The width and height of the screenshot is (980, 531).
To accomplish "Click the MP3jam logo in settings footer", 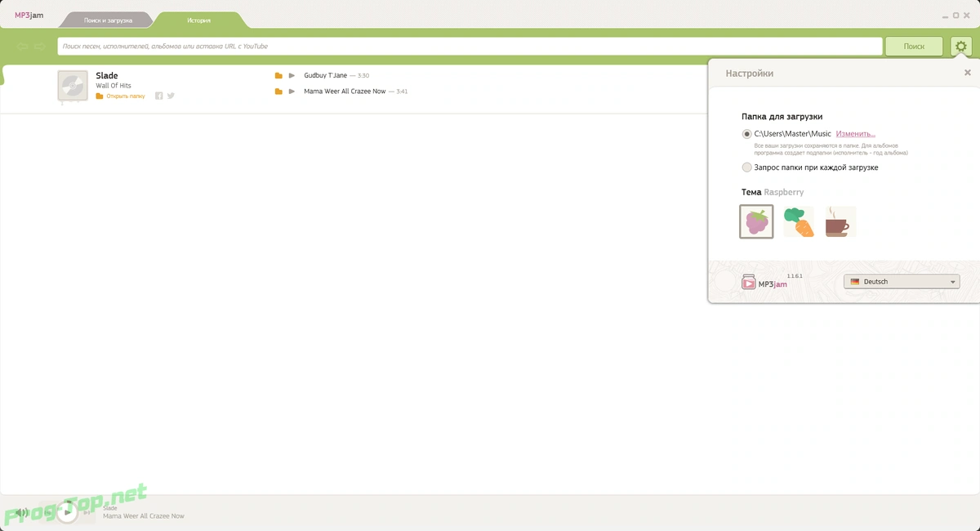I will tap(764, 283).
